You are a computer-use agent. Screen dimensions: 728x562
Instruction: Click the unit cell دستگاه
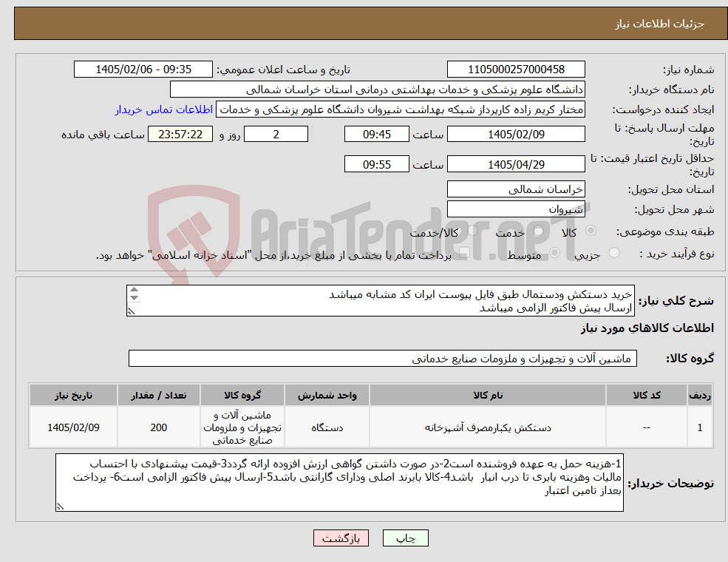click(327, 427)
